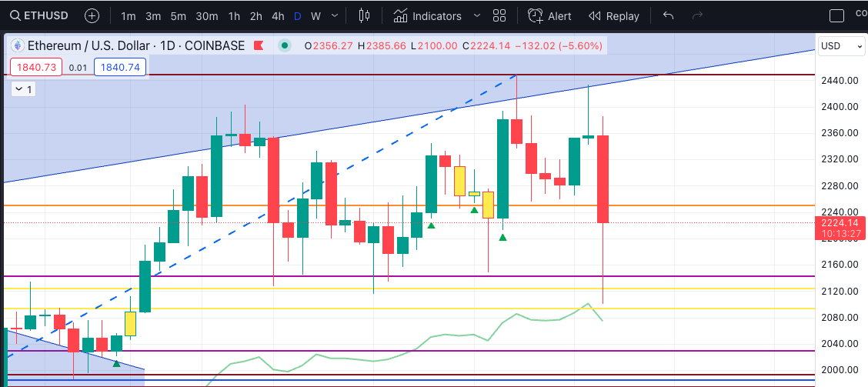The image size is (868, 387).
Task: Create an Alert
Action: click(549, 16)
